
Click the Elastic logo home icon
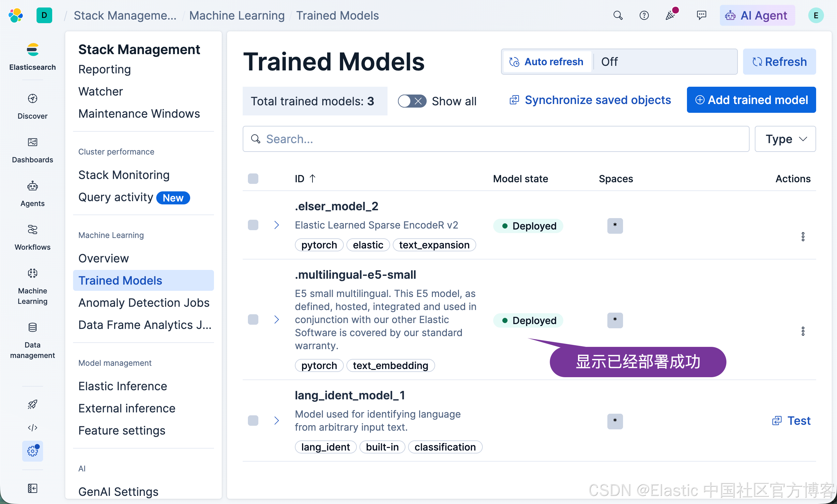point(16,15)
